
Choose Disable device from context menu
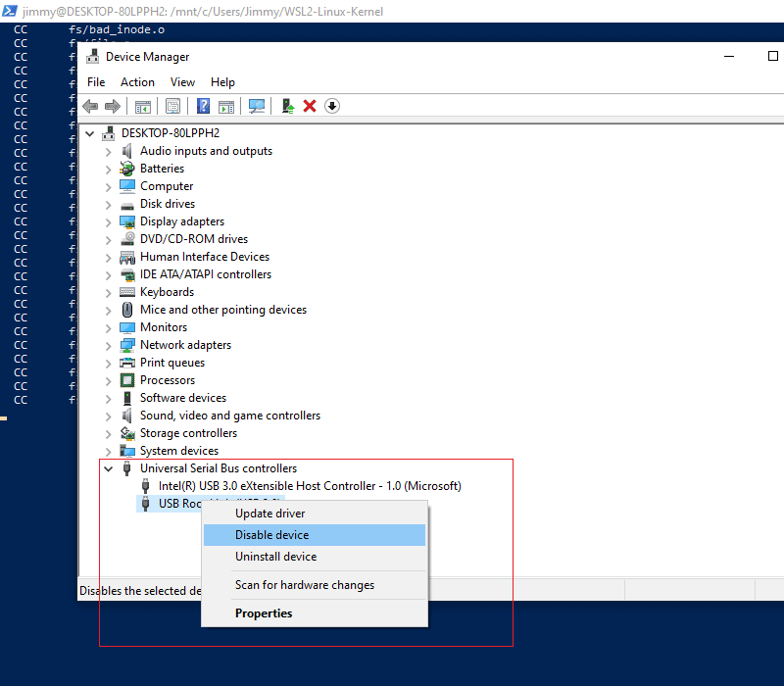tap(315, 535)
